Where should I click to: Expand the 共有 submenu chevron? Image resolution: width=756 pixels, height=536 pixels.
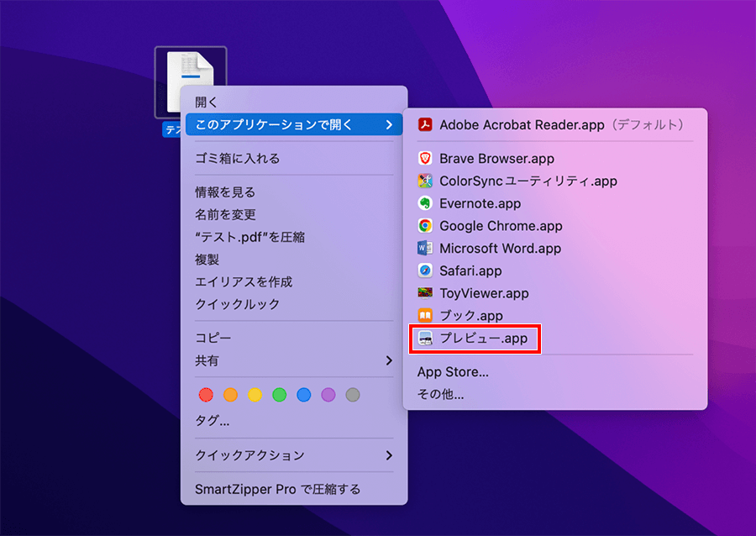[x=389, y=360]
